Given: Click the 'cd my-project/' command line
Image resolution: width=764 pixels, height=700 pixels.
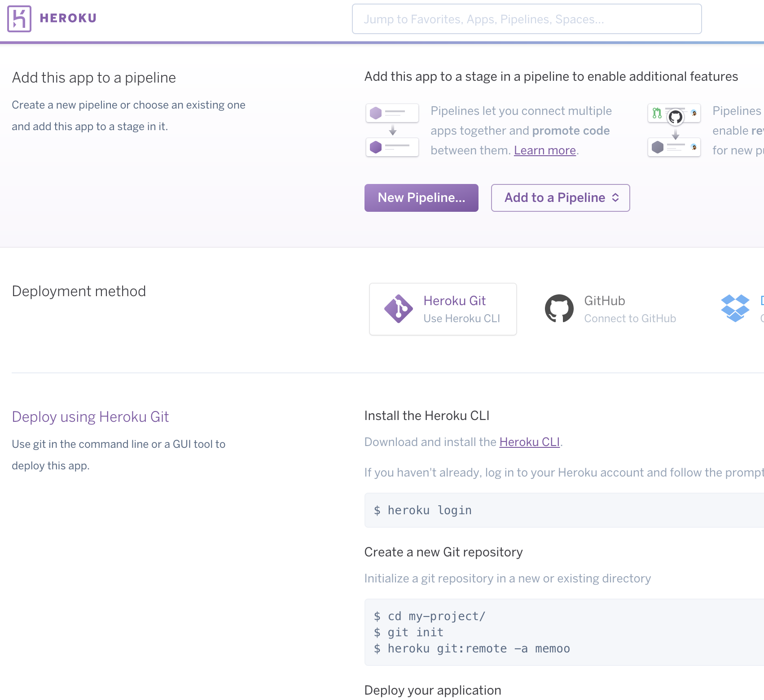Looking at the screenshot, I should tap(430, 616).
